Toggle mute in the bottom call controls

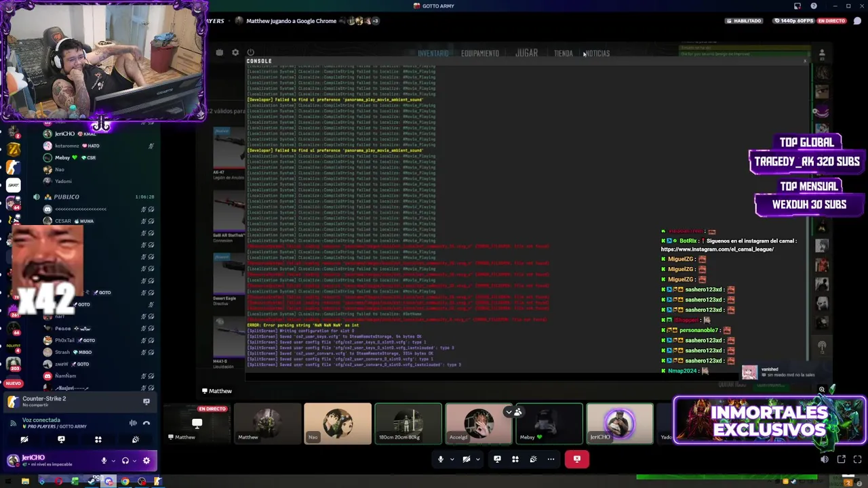point(441,459)
